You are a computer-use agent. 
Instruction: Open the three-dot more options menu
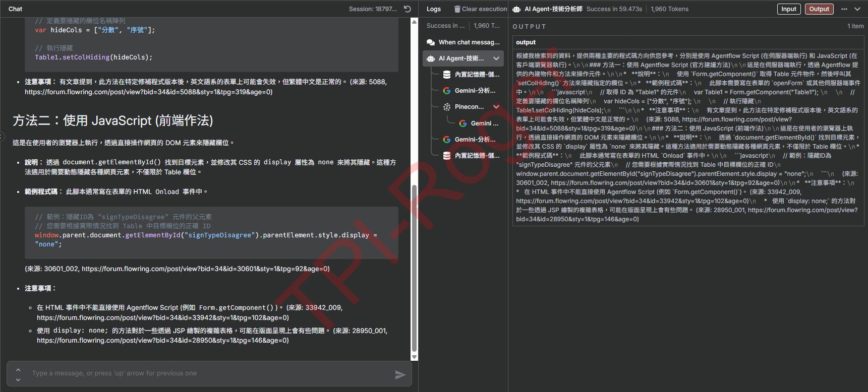click(844, 9)
